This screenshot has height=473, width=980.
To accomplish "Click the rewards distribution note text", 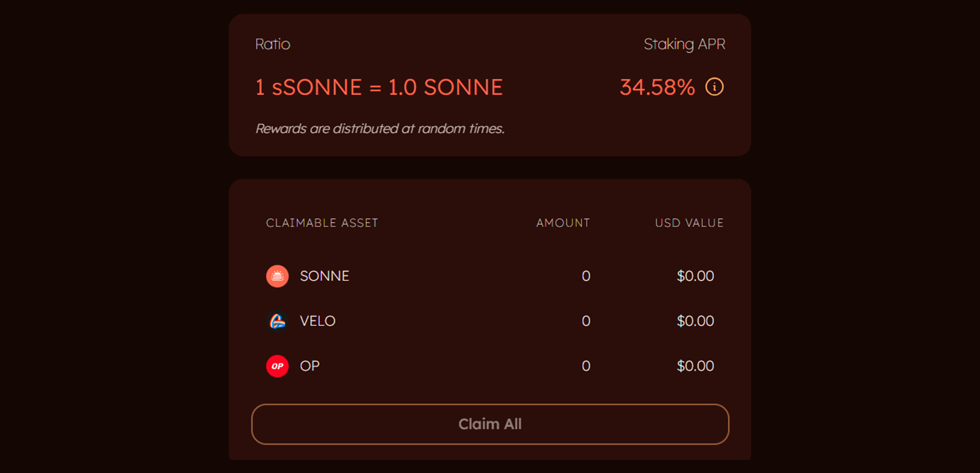I will 379,129.
